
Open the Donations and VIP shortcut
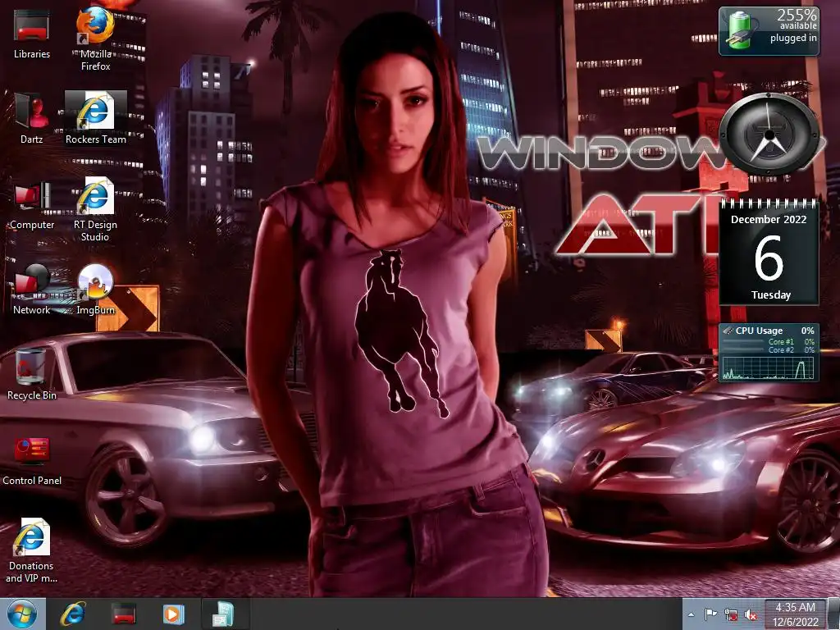point(32,550)
